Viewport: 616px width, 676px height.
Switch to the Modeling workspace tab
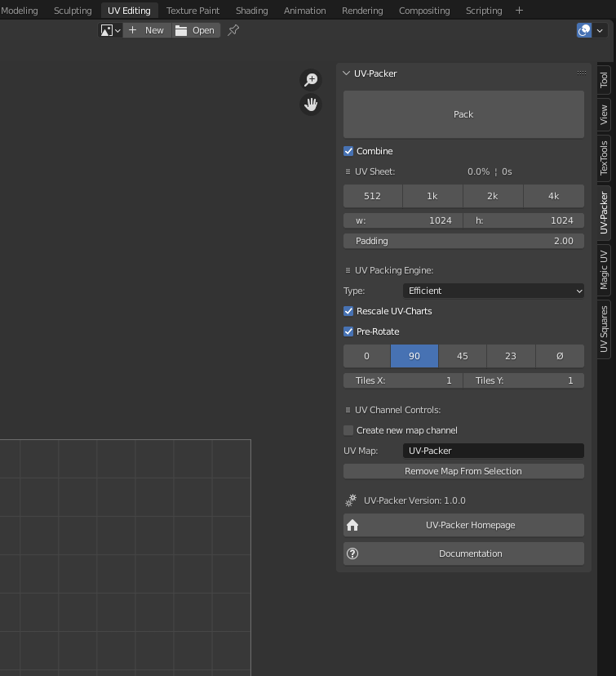click(20, 11)
